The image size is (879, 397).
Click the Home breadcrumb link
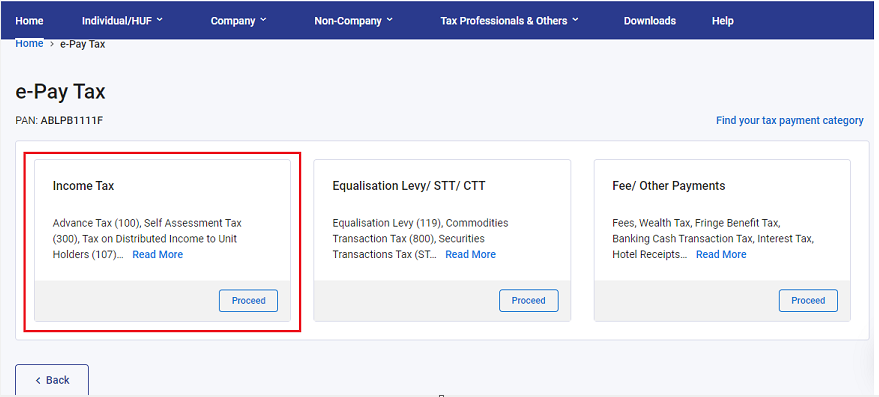point(29,44)
